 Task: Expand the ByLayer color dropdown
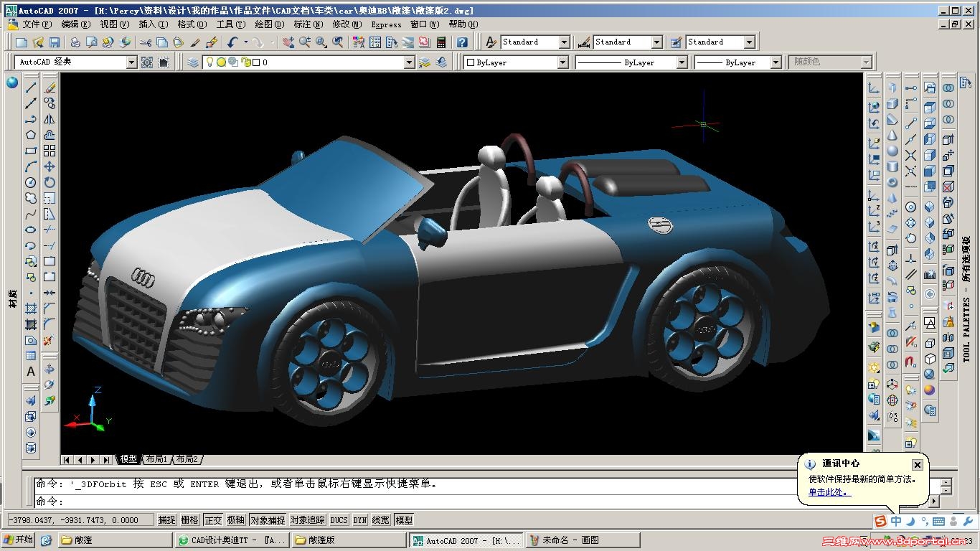pyautogui.click(x=563, y=62)
